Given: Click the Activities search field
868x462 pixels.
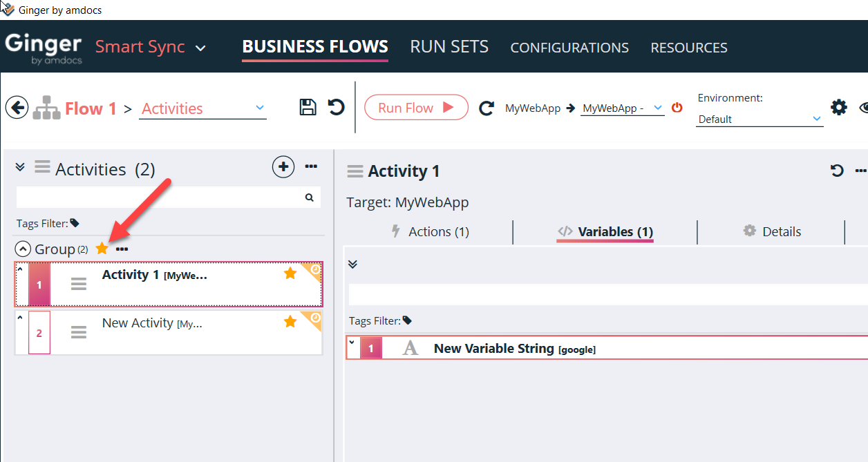Looking at the screenshot, I should (159, 198).
